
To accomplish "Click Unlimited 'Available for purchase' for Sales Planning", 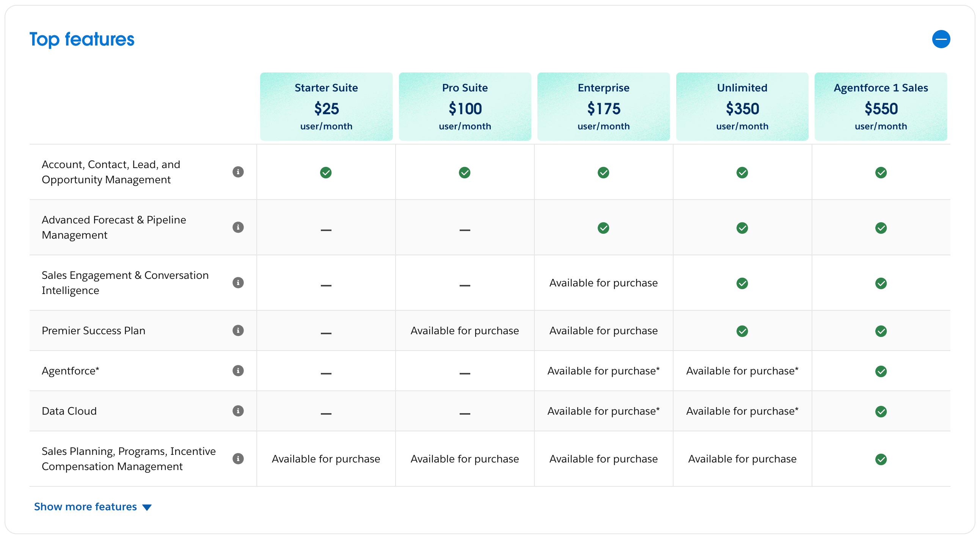I will click(742, 459).
